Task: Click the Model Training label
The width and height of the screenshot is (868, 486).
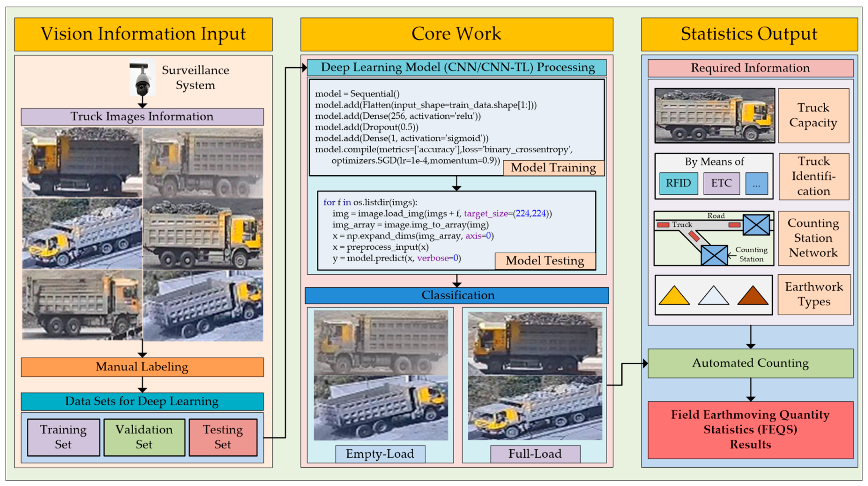Action: (x=553, y=168)
